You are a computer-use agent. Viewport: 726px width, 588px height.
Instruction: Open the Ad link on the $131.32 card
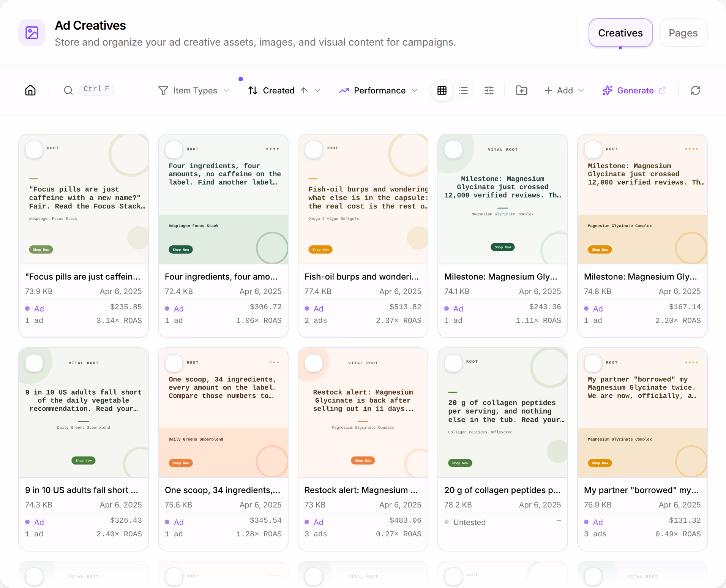598,522
